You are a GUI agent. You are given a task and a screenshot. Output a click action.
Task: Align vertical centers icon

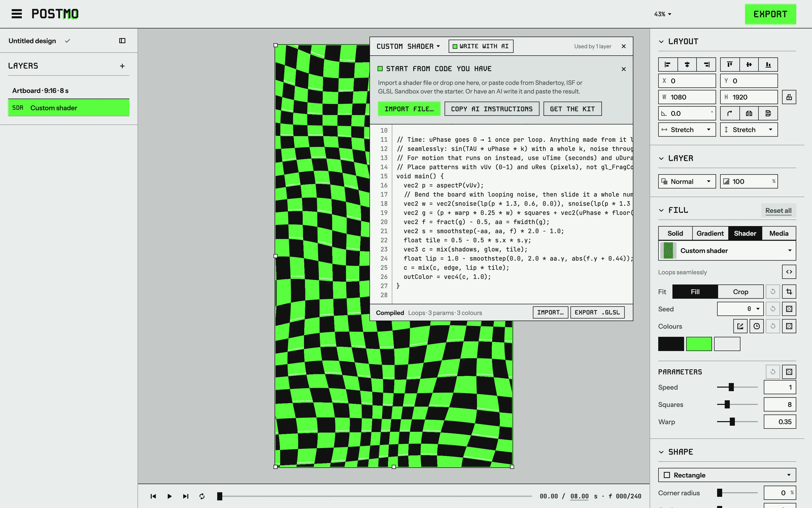click(749, 65)
